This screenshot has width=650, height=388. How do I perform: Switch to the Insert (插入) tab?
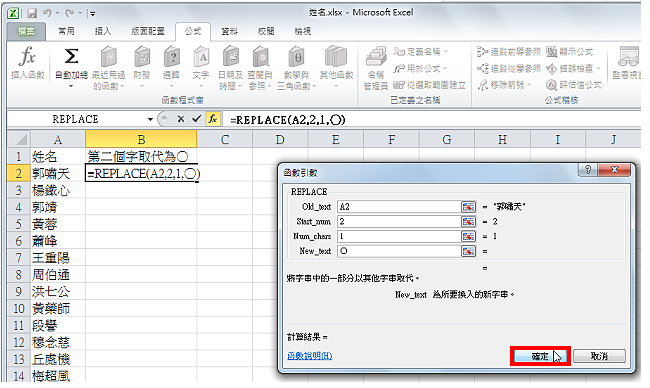102,31
